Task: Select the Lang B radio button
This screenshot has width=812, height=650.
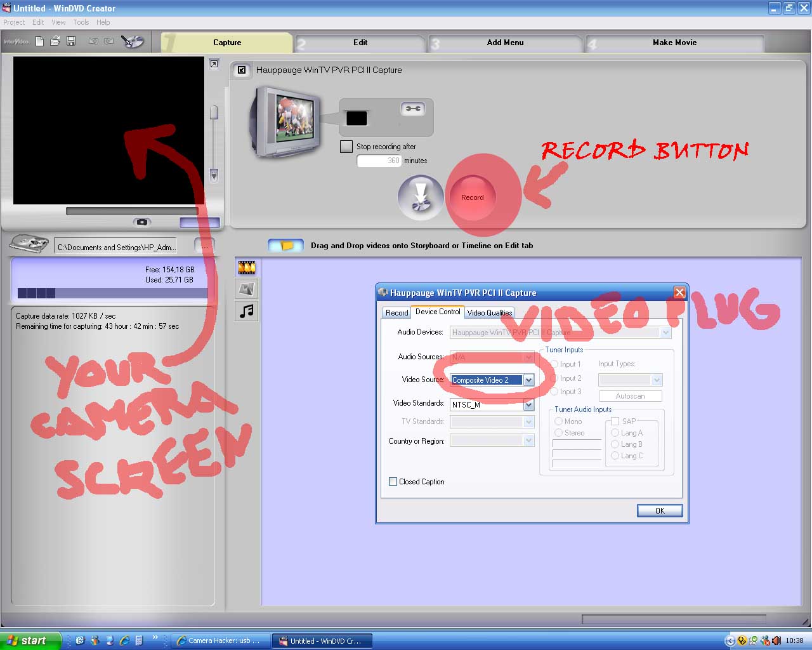Action: 615,444
